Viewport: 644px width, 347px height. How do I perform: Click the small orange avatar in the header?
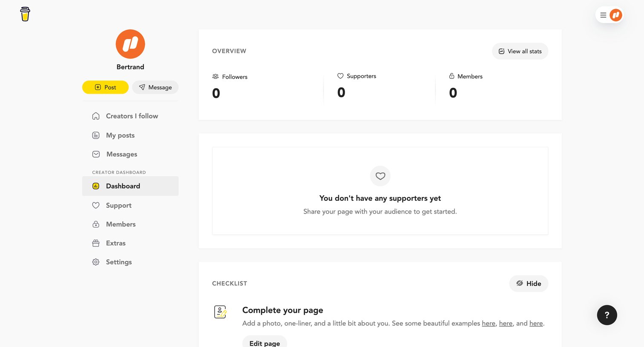coord(616,15)
